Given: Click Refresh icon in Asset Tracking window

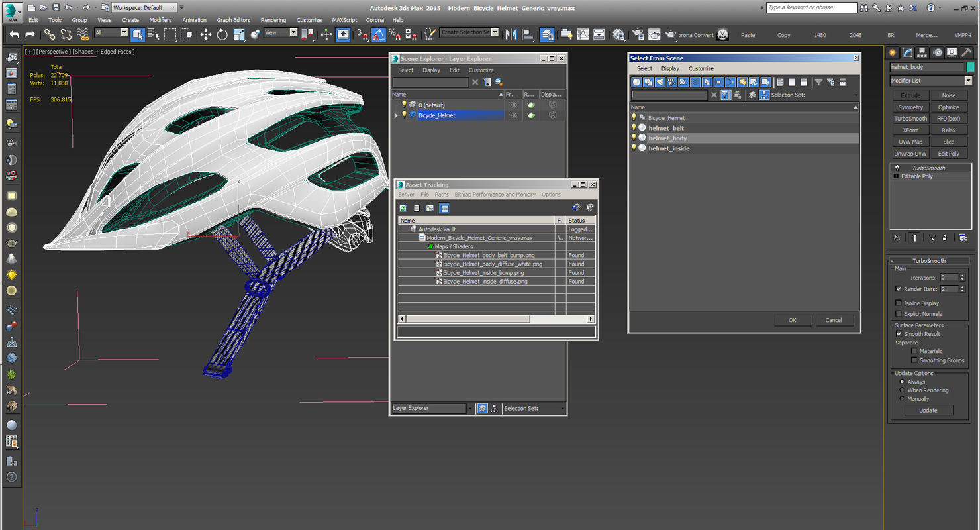Looking at the screenshot, I should pos(403,208).
